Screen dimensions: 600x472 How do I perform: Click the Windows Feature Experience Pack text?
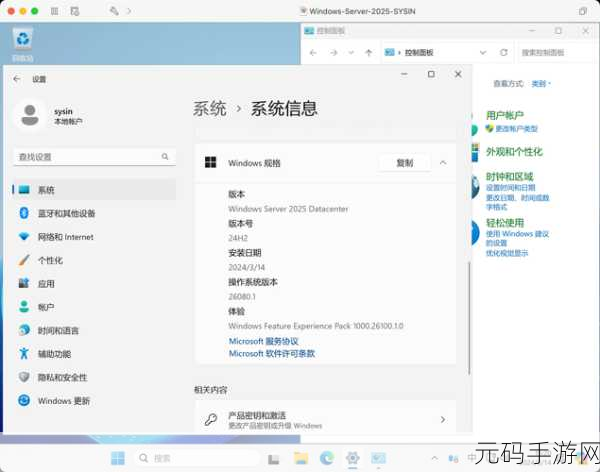(x=316, y=326)
